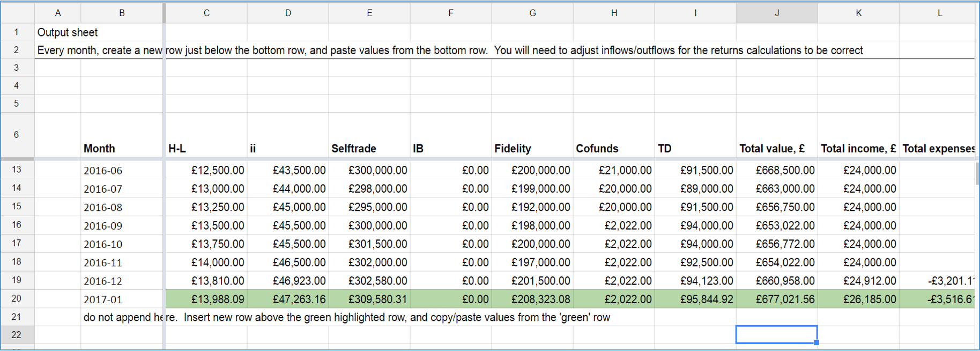Select column J header
The width and height of the screenshot is (980, 351).
click(x=776, y=13)
